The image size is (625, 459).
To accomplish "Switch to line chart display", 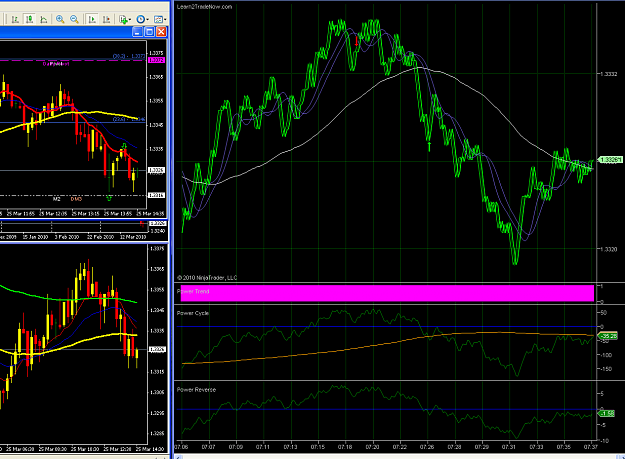I will pos(44,19).
